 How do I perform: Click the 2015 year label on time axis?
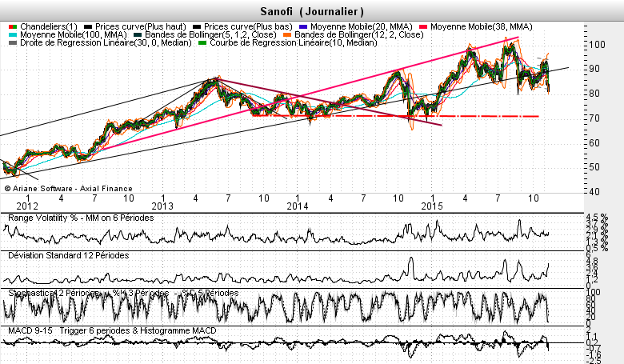click(432, 206)
